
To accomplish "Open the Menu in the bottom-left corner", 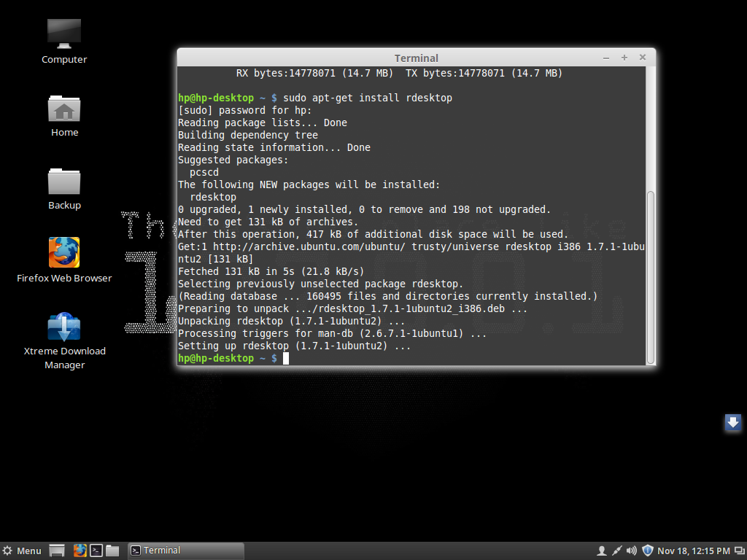I will pos(22,550).
